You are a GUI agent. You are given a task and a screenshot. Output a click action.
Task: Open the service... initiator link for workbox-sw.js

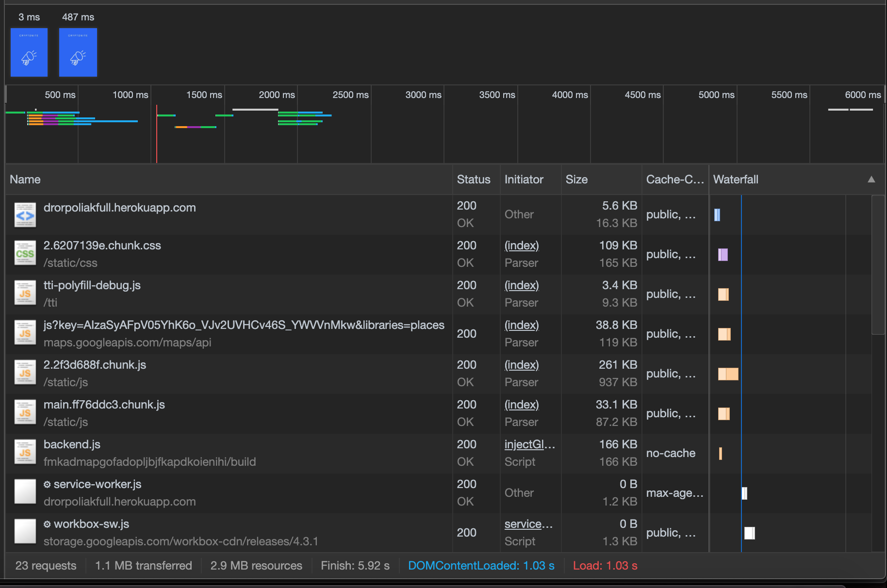pyautogui.click(x=528, y=524)
